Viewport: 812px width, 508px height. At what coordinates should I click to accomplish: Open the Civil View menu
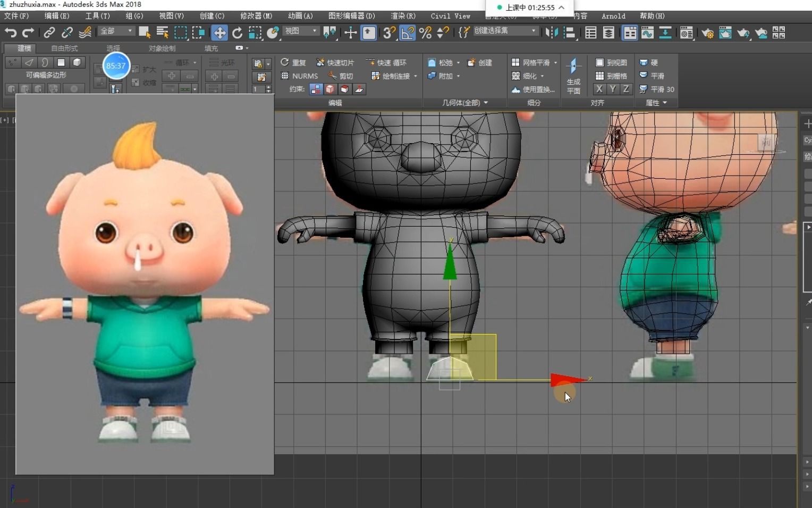point(450,16)
